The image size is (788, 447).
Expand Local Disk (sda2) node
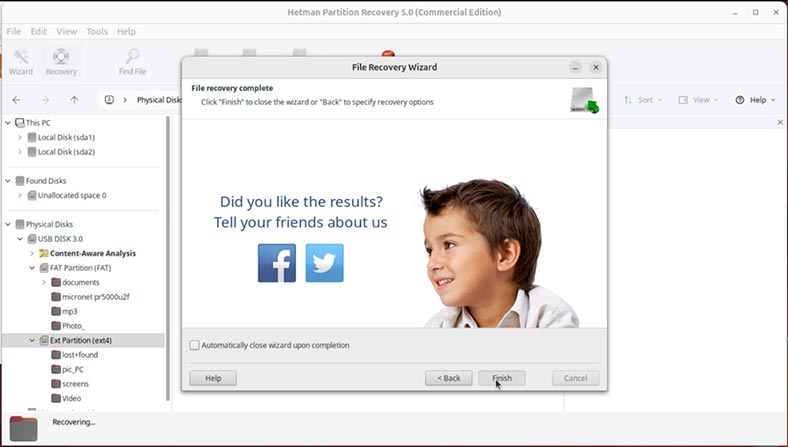(20, 152)
